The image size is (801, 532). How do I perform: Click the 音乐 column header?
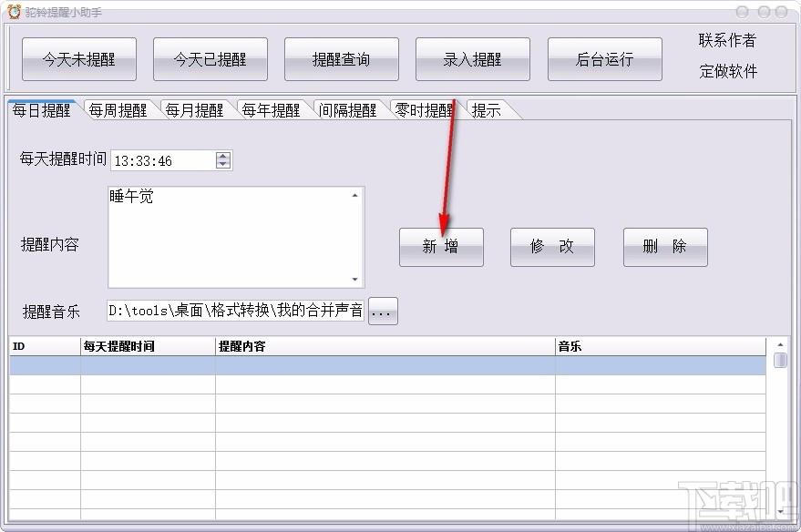[661, 346]
